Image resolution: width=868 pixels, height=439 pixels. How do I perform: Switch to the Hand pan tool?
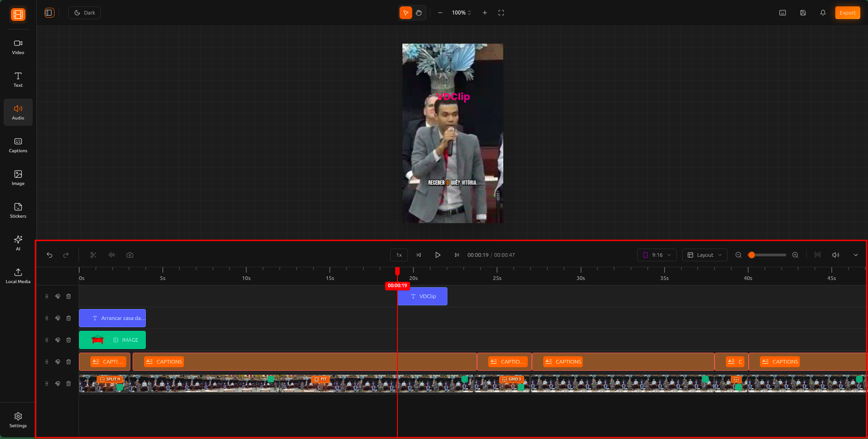pyautogui.click(x=418, y=13)
